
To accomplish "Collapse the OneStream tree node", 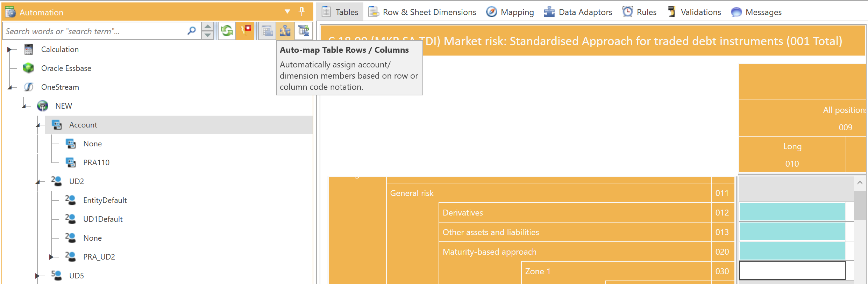I will point(10,87).
